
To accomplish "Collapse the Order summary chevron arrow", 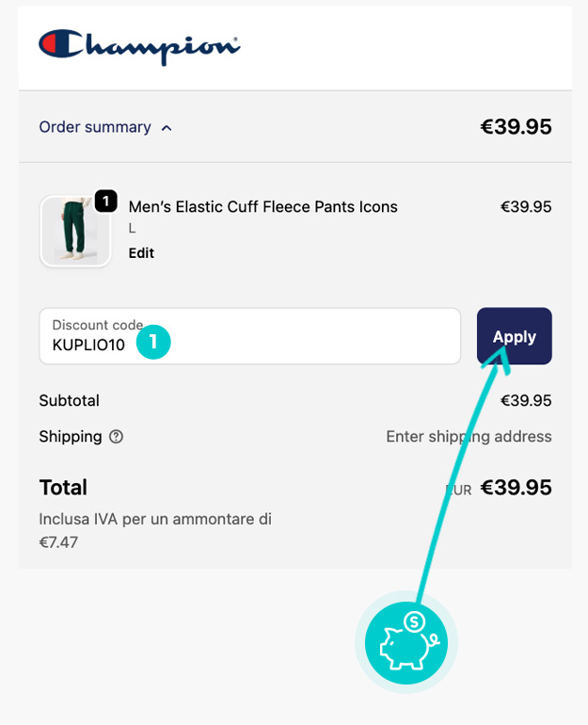I will tap(167, 128).
